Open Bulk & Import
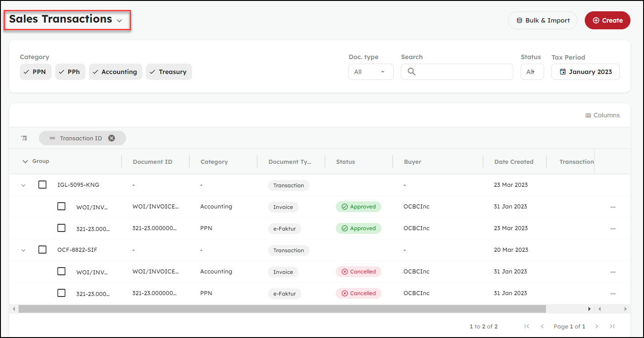This screenshot has height=338, width=644. pos(542,20)
